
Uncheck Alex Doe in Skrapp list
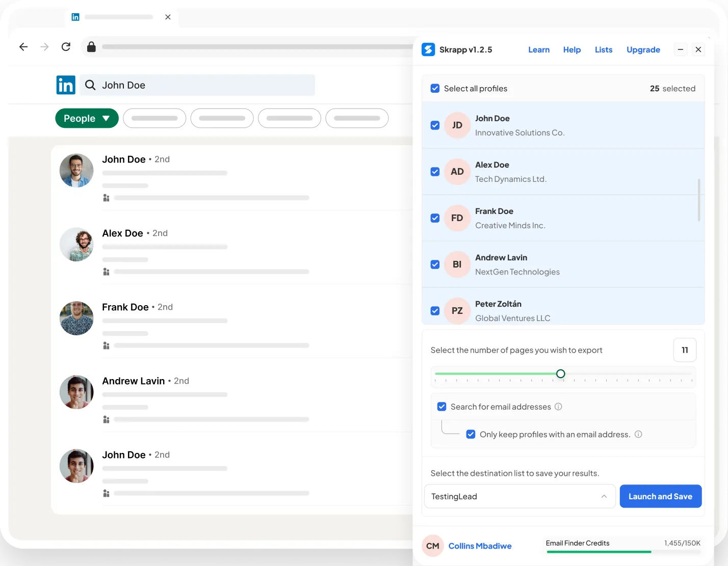435,172
